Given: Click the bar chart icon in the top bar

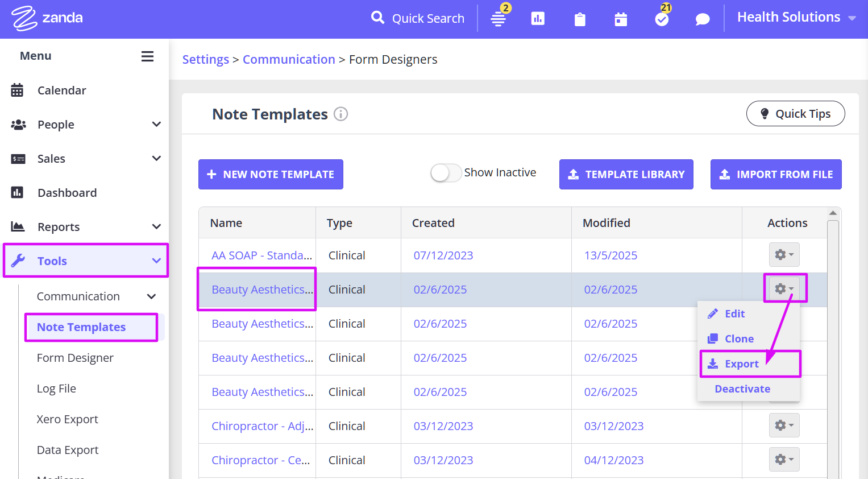Looking at the screenshot, I should pos(538,19).
